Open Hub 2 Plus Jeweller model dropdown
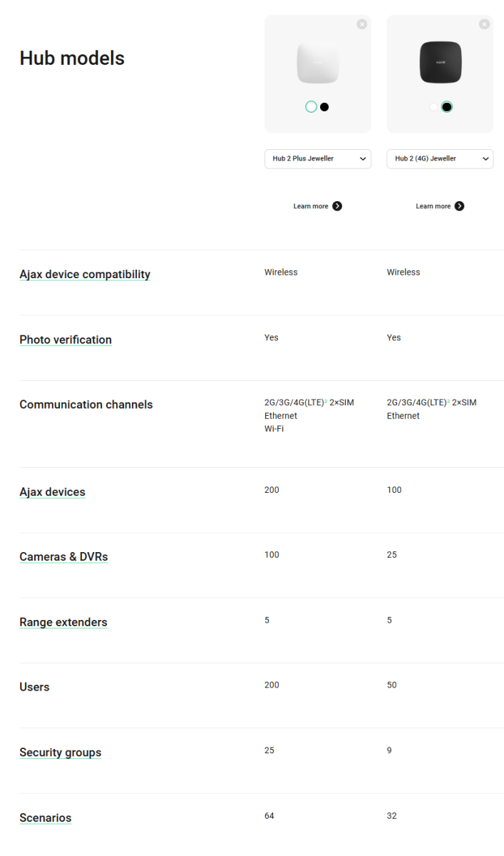This screenshot has height=856, width=504. click(x=318, y=158)
